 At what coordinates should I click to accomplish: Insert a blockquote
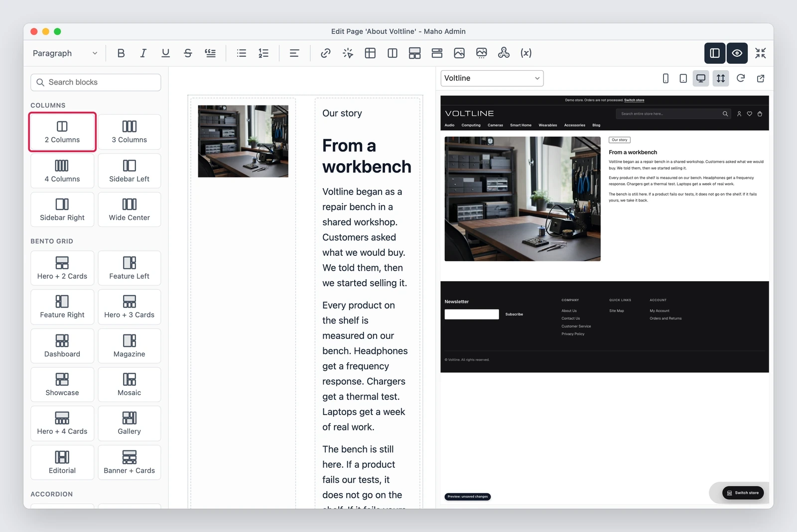click(x=210, y=53)
